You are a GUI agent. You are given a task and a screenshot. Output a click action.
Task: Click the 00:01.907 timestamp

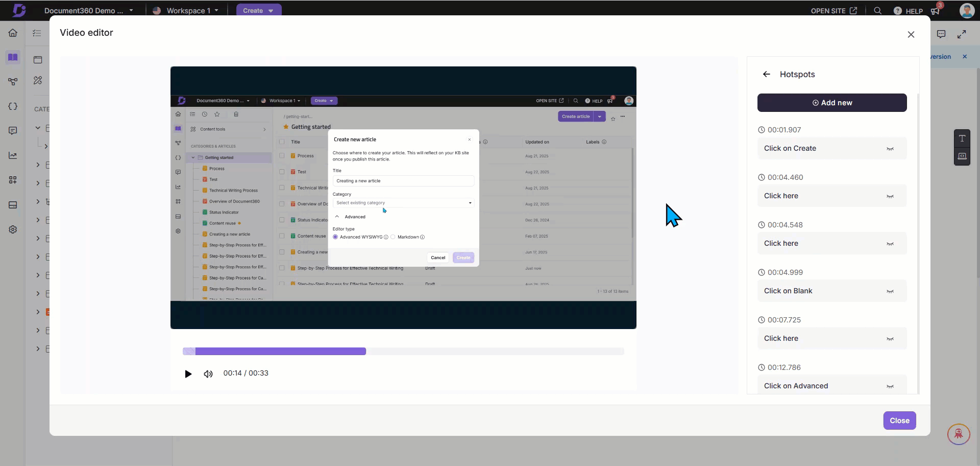(784, 130)
